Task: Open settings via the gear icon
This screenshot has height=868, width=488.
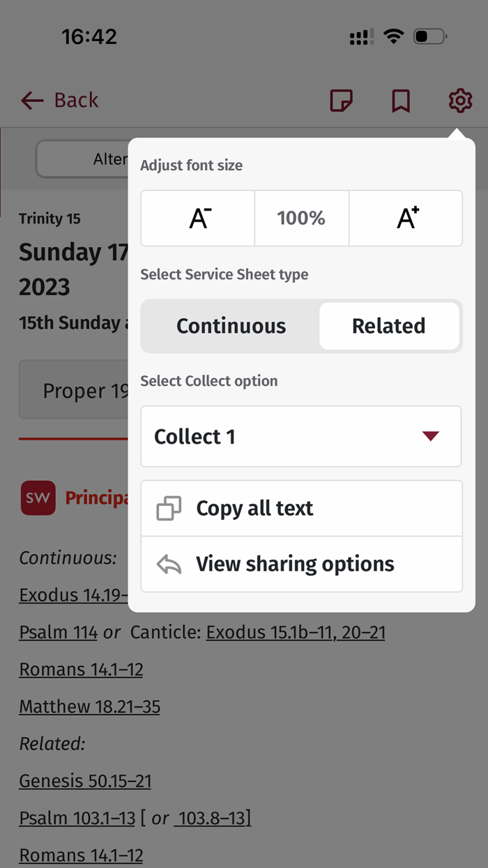Action: [459, 100]
